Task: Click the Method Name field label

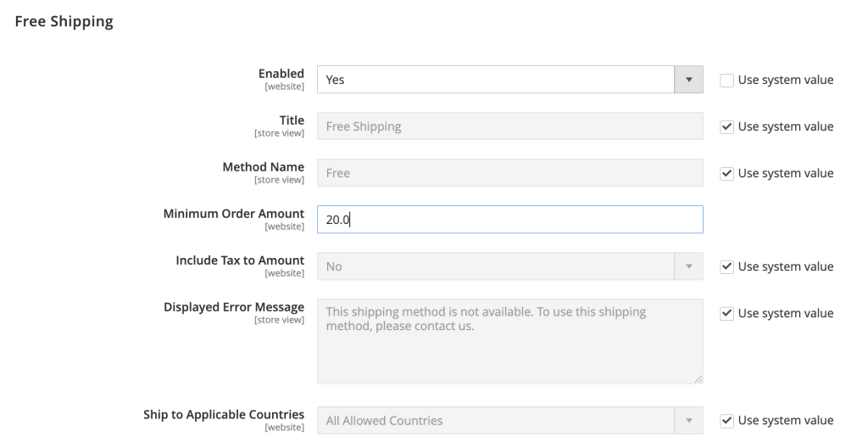Action: click(263, 167)
